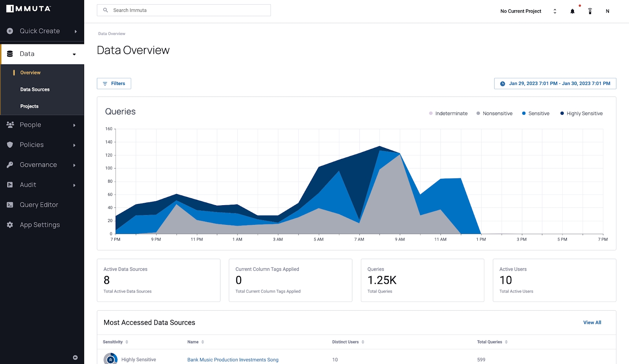Expand the People sidebar menu
Image resolution: width=629 pixels, height=364 pixels.
tap(42, 125)
